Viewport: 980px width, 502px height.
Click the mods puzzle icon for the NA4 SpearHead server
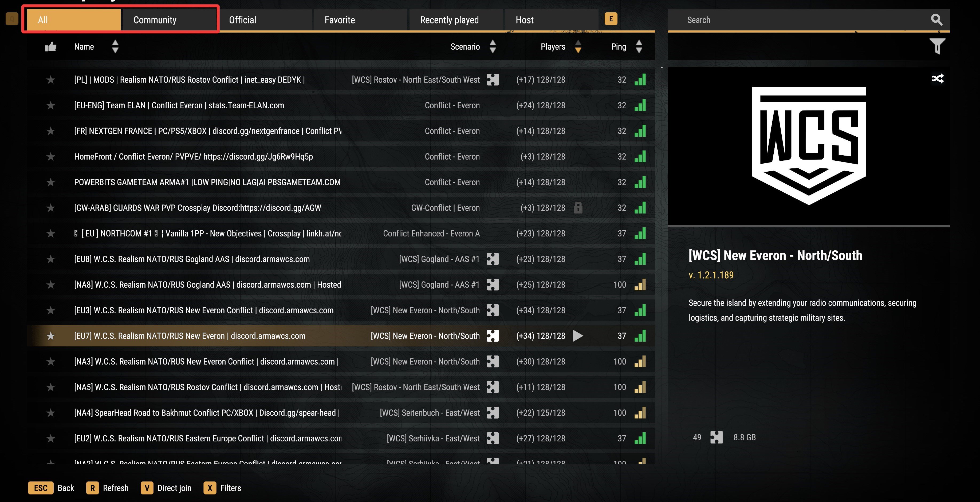click(x=492, y=413)
